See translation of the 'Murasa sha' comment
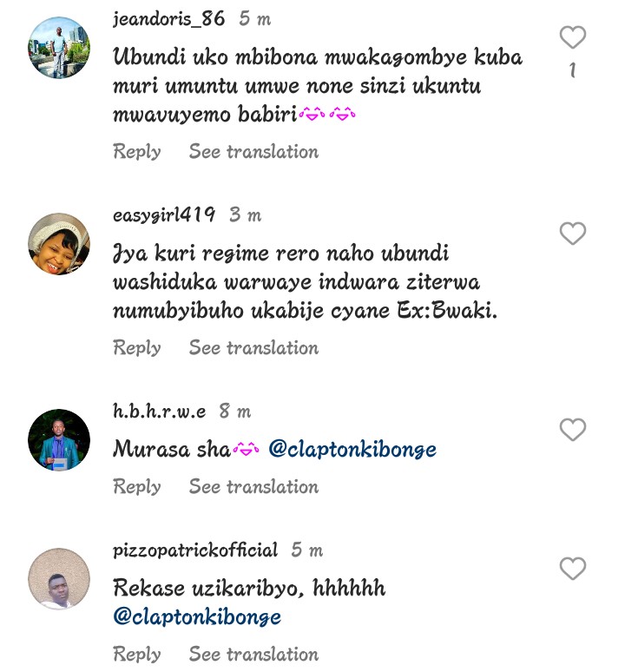Image resolution: width=625 pixels, height=672 pixels. pyautogui.click(x=253, y=487)
